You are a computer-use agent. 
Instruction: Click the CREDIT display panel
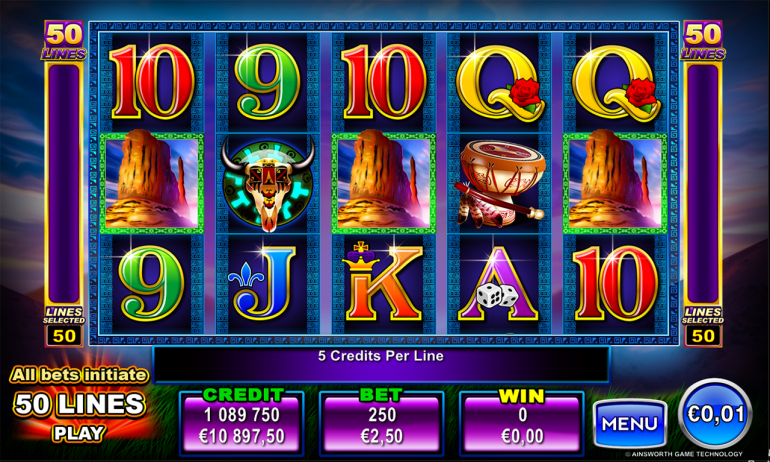coord(241,422)
